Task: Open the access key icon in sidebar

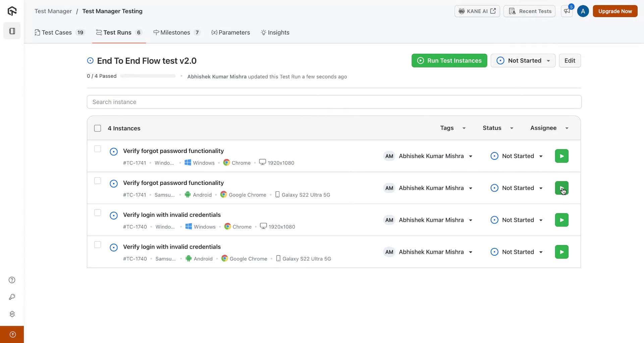Action: click(12, 297)
